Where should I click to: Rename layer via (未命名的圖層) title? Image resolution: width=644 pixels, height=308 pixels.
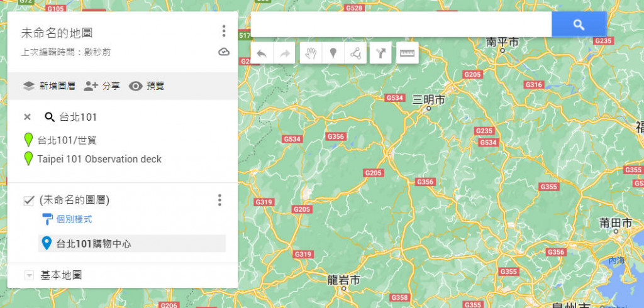click(x=74, y=200)
